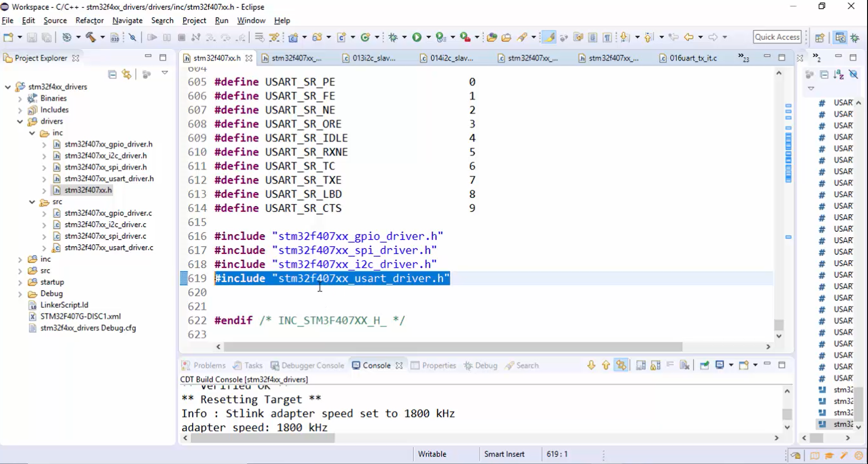
Task: Toggle the C/C++ perspective button
Action: tap(840, 38)
